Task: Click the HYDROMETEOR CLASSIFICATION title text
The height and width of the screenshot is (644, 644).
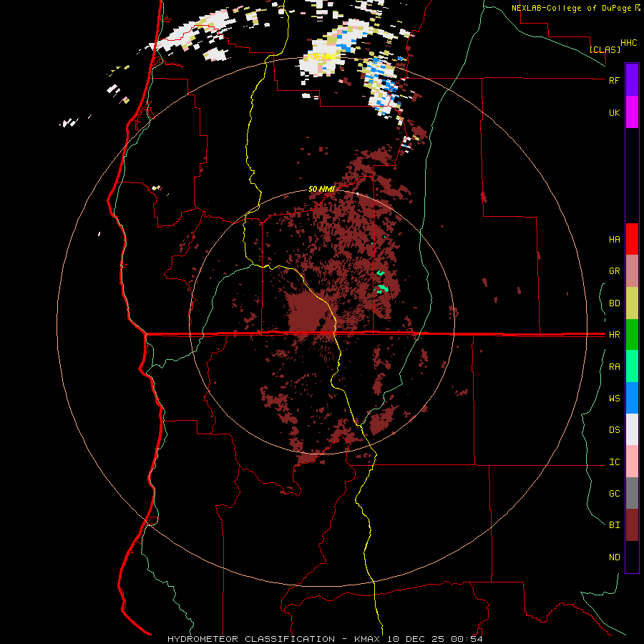Action: [x=251, y=639]
